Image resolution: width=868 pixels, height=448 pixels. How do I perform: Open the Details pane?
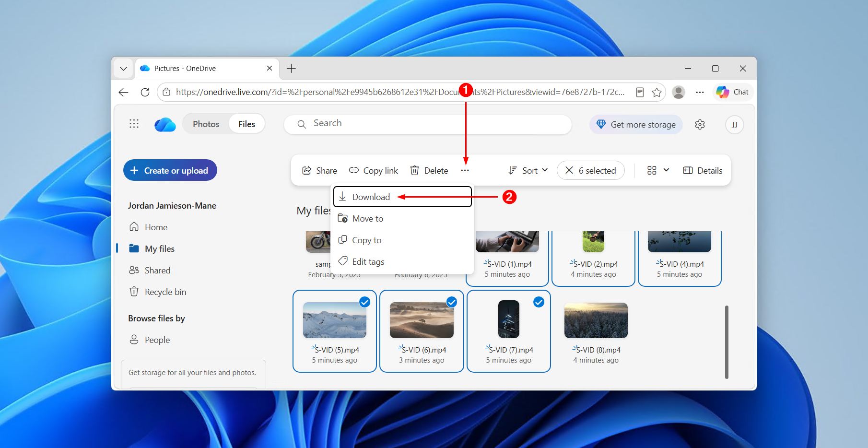pos(703,170)
